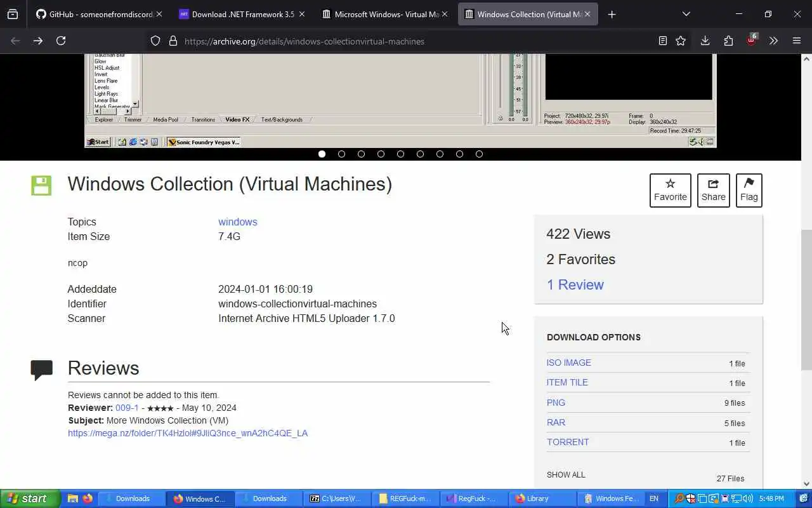Reload the current page
Screen dimensions: 812x508
[61, 41]
